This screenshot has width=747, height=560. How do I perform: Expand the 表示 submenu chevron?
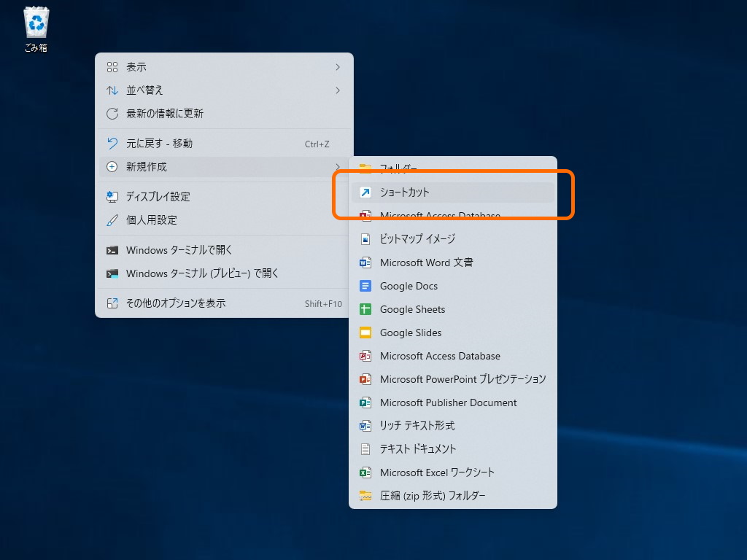[x=337, y=66]
